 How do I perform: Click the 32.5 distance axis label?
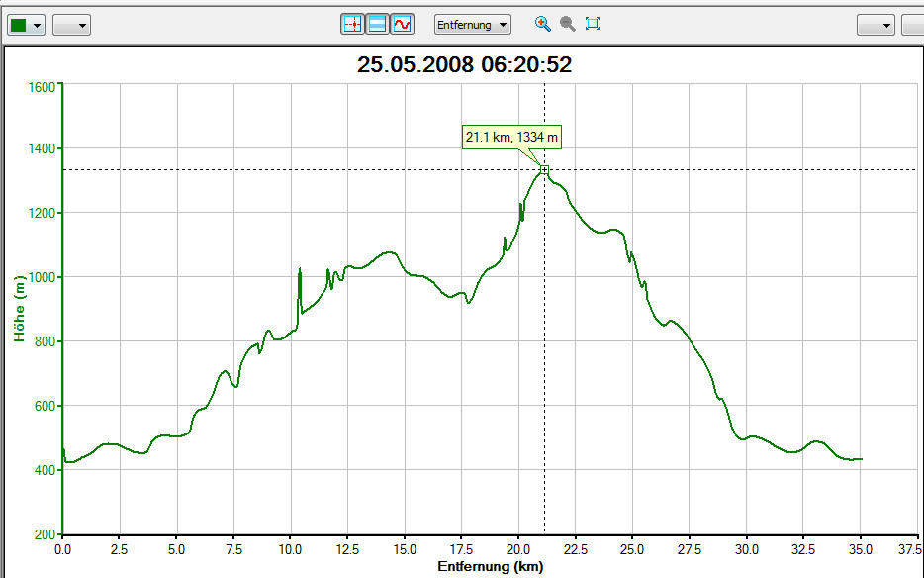pyautogui.click(x=803, y=549)
